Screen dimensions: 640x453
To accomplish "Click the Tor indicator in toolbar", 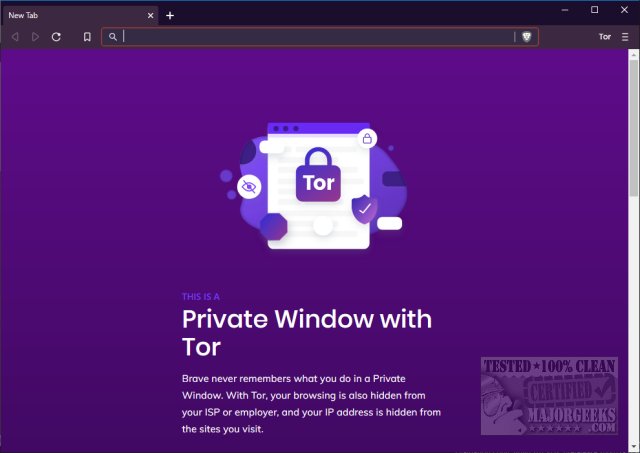I will [605, 37].
